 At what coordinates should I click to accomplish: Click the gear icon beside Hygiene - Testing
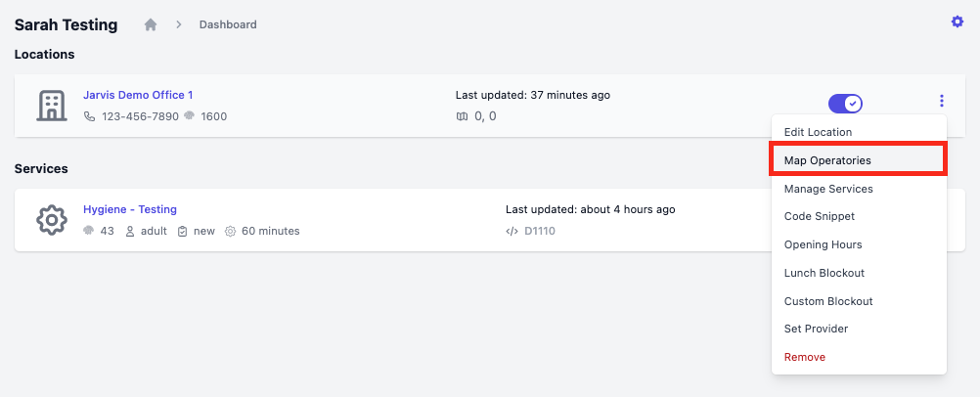click(52, 219)
